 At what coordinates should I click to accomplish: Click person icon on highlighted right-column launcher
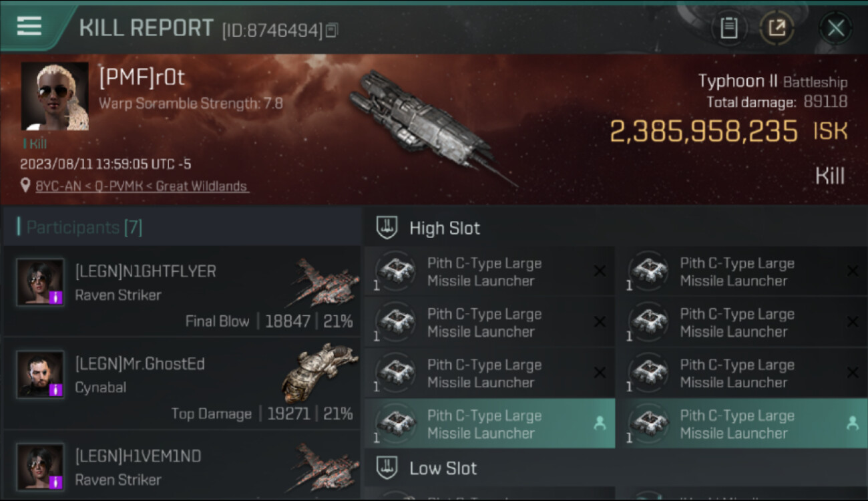point(852,423)
